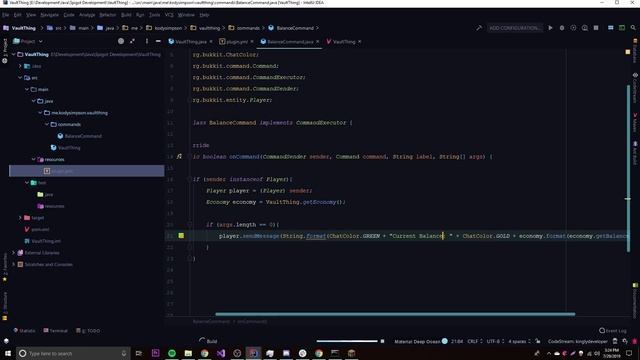The height and width of the screenshot is (360, 640).
Task: Open Task View taskbar icon
Action: click(139, 353)
